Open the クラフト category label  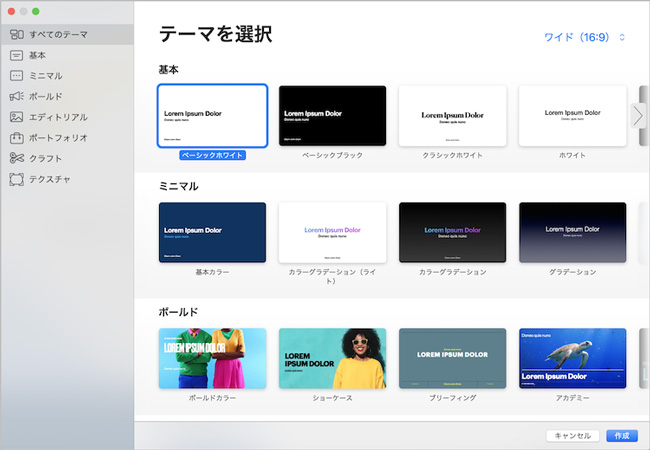pyautogui.click(x=46, y=159)
